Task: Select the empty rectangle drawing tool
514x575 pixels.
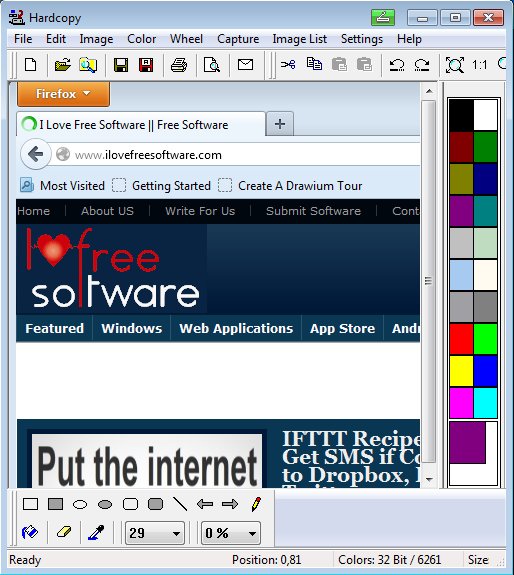Action: pos(30,504)
